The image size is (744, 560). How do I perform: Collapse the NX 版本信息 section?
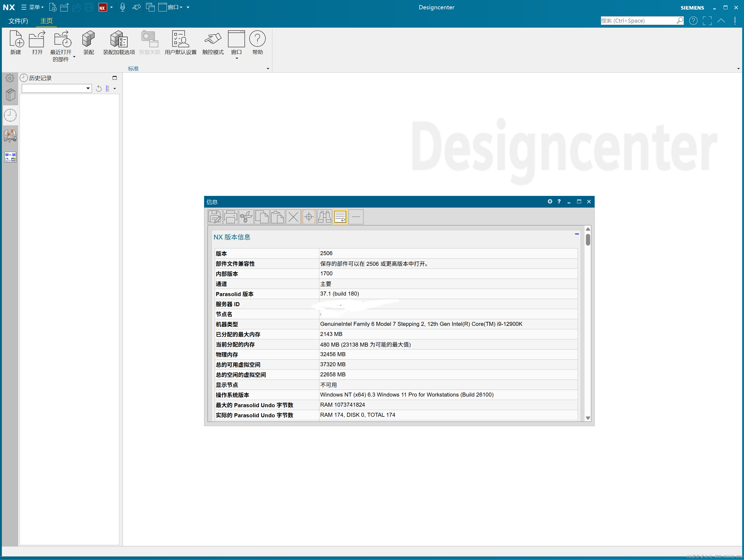point(577,234)
